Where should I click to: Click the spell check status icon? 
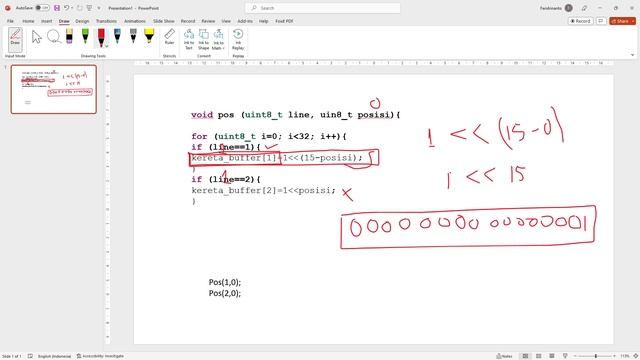pos(30,356)
